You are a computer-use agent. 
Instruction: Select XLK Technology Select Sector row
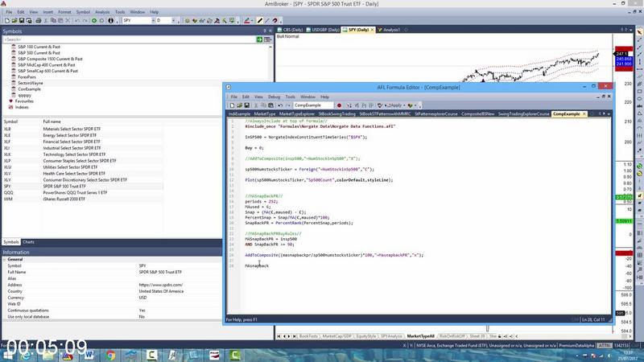coord(82,154)
